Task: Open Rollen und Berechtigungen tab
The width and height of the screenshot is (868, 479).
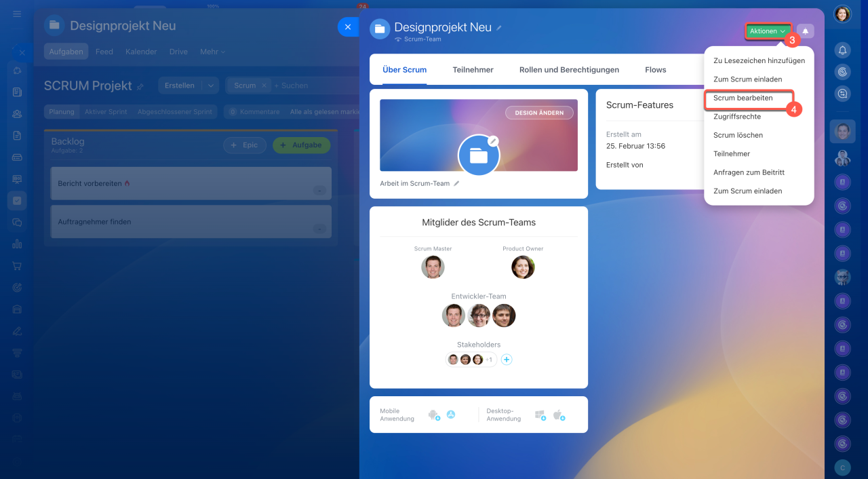Action: click(x=569, y=70)
